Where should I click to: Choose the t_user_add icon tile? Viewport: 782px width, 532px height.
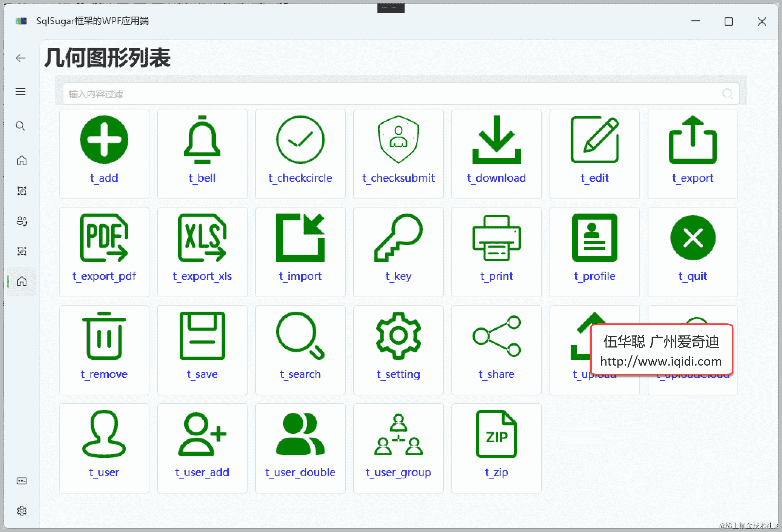click(202, 448)
